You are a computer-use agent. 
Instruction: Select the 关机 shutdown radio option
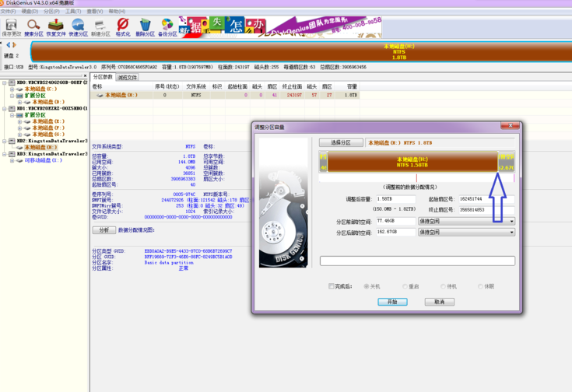[x=367, y=287]
